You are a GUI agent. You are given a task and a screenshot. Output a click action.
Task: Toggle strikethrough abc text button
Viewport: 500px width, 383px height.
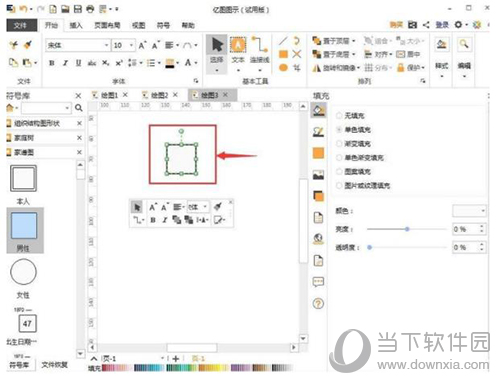point(92,63)
